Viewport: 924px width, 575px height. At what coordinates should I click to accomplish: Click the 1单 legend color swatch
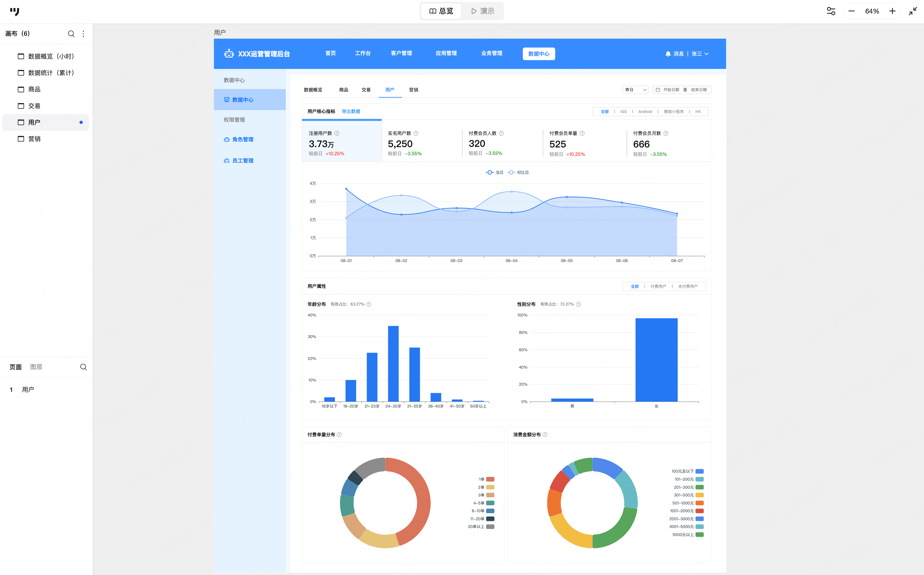point(490,479)
